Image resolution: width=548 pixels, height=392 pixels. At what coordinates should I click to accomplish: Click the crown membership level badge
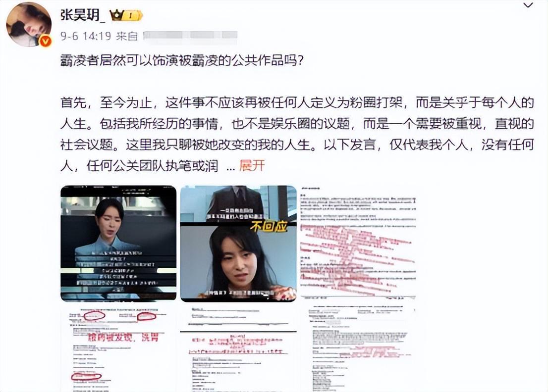(x=126, y=15)
